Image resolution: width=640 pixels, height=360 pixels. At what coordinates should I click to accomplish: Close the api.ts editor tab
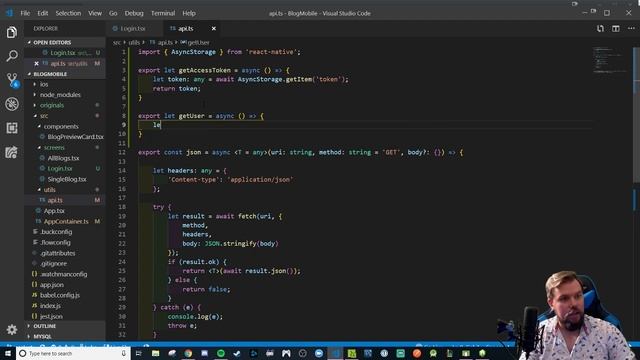tap(213, 29)
